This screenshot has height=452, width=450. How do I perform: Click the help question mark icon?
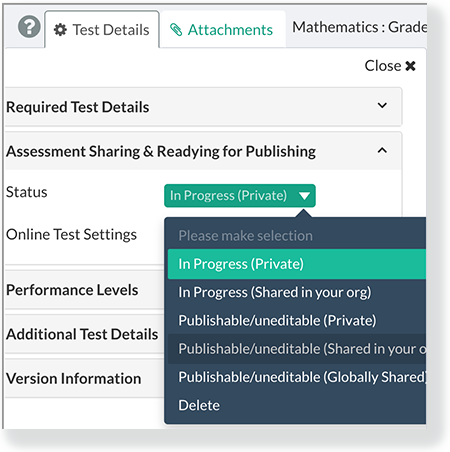29,27
